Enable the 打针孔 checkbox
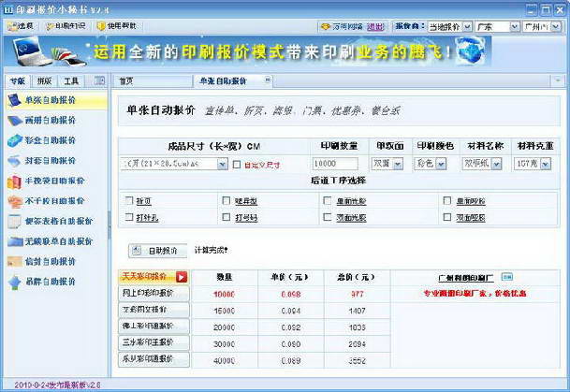Screen dimensions: 570x392 (128, 217)
